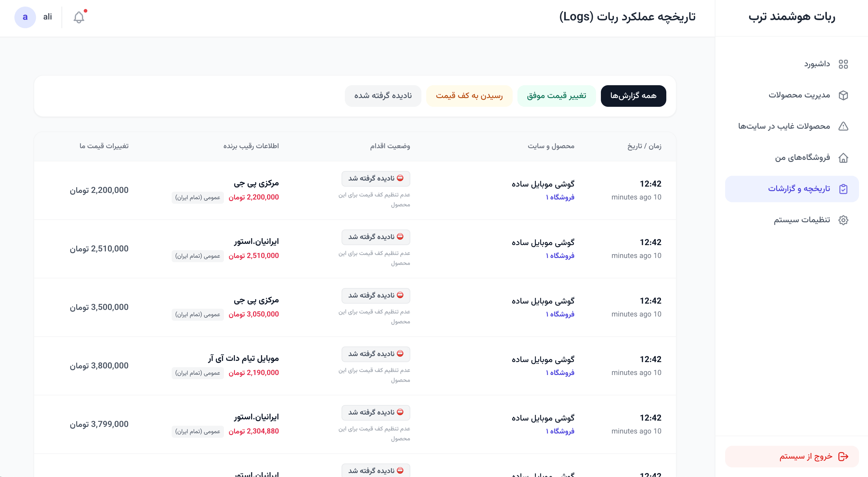Click the red ignored icon in the 2,200,000 row
The width and height of the screenshot is (868, 477).
tap(400, 178)
